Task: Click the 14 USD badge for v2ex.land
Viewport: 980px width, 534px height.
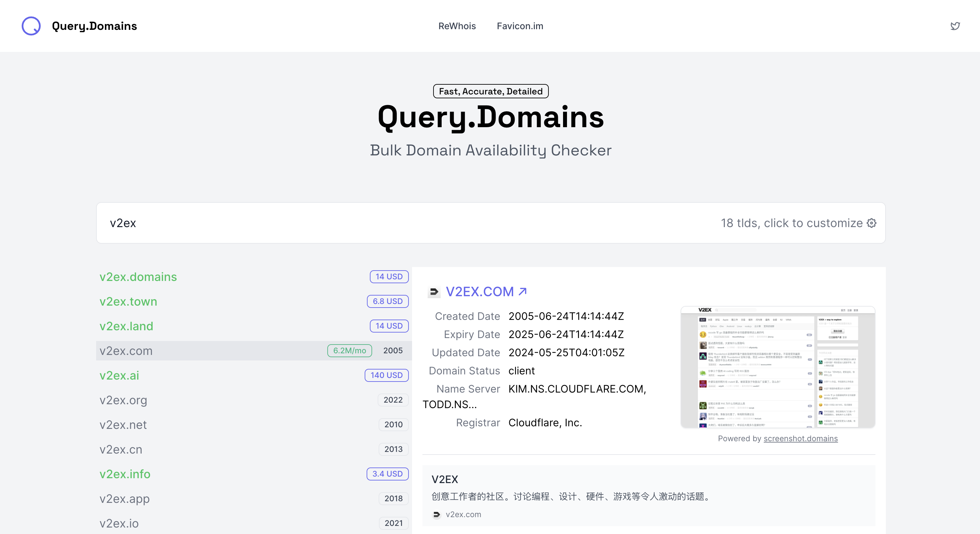Action: [x=389, y=326]
